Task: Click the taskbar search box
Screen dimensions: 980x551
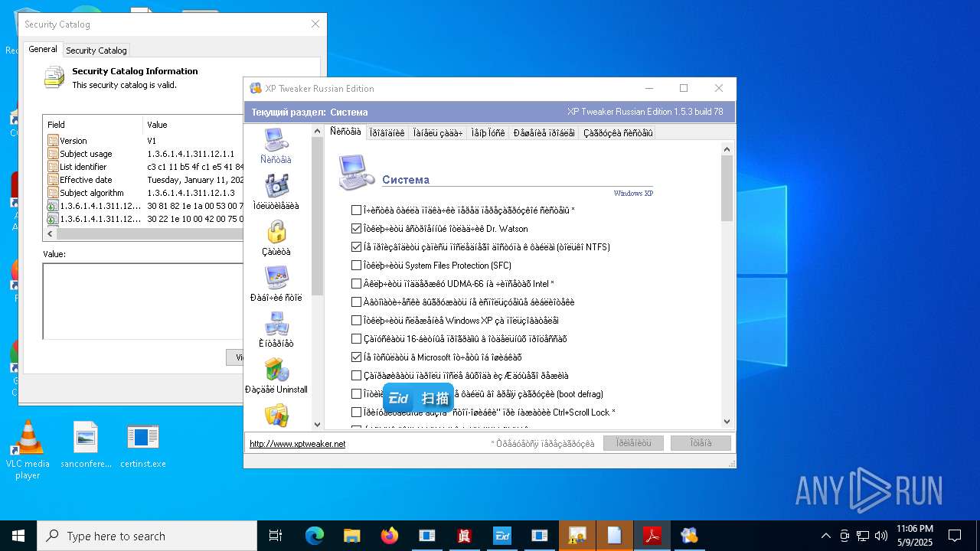Action: pyautogui.click(x=146, y=536)
